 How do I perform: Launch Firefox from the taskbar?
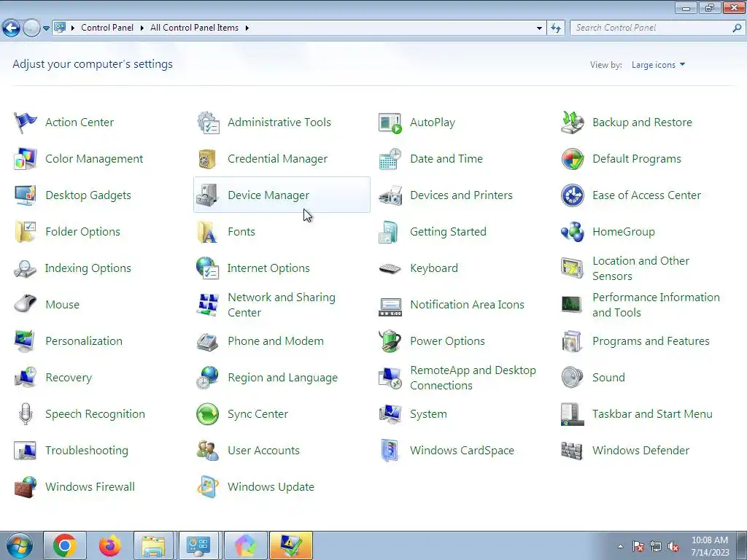(x=110, y=545)
